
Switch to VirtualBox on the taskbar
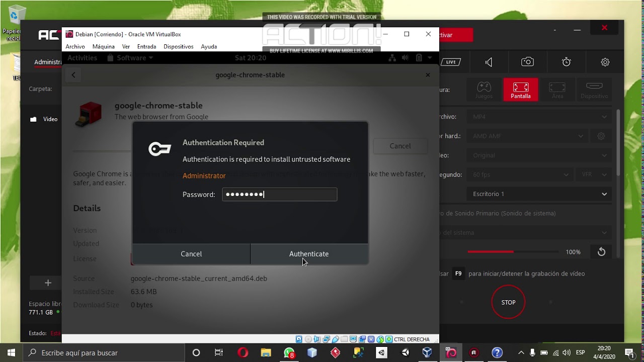click(427, 352)
